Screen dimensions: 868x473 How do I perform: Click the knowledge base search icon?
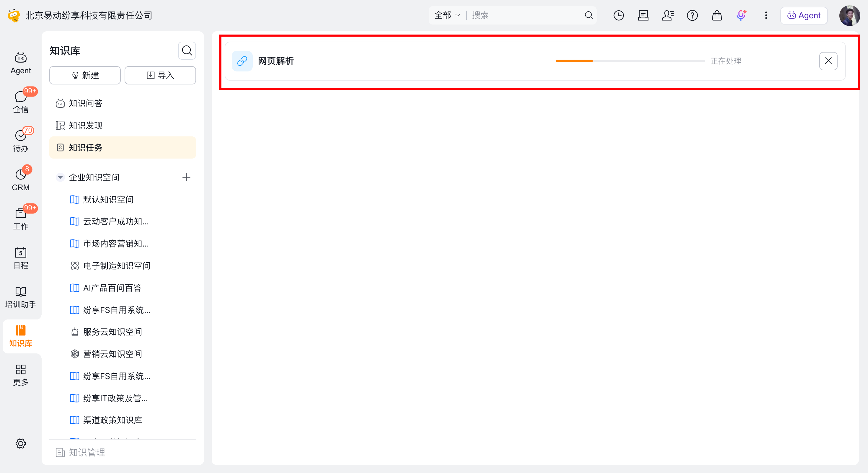pos(187,50)
